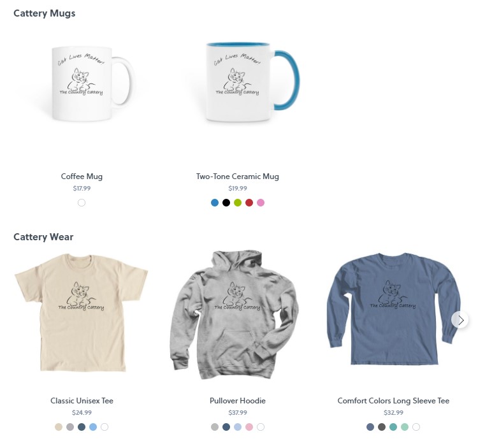Pick the beige Classic Unisex Tee color
Image resolution: width=478 pixels, height=448 pixels.
pyautogui.click(x=59, y=427)
